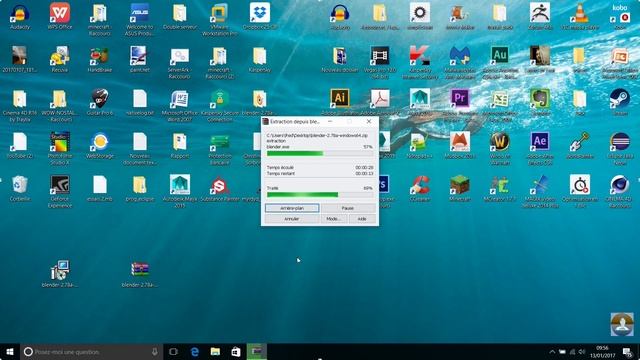Launch the Guitar Pro 6 shortcut
640x360 pixels.
click(x=100, y=102)
